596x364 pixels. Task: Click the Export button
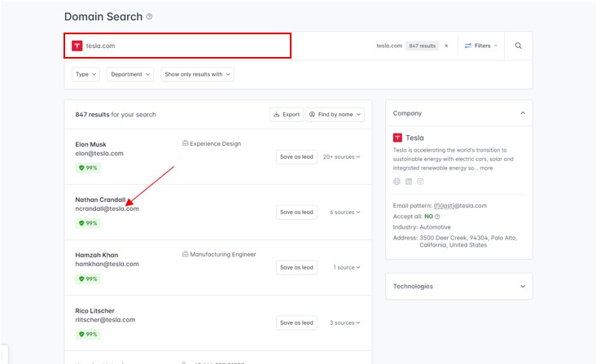click(x=286, y=115)
